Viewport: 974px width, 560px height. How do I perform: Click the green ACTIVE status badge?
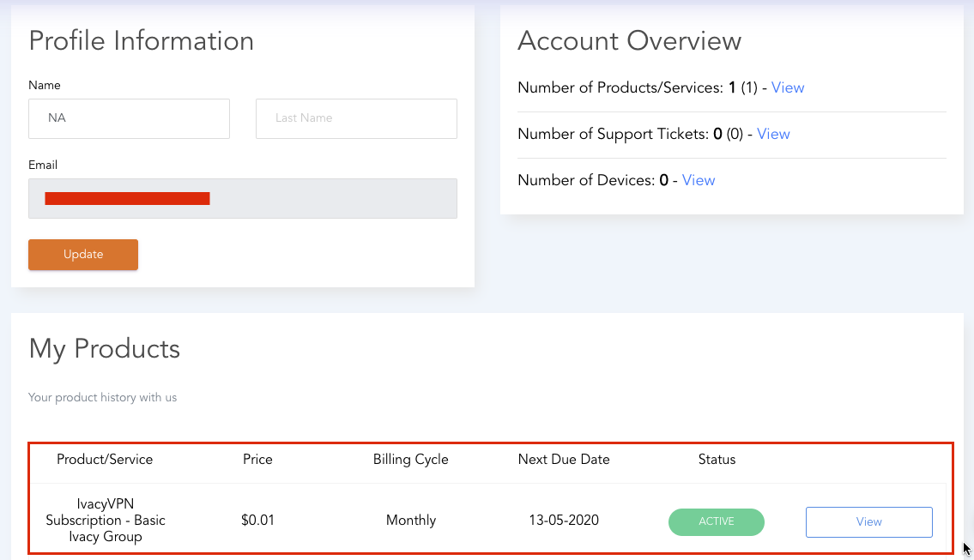(x=716, y=521)
